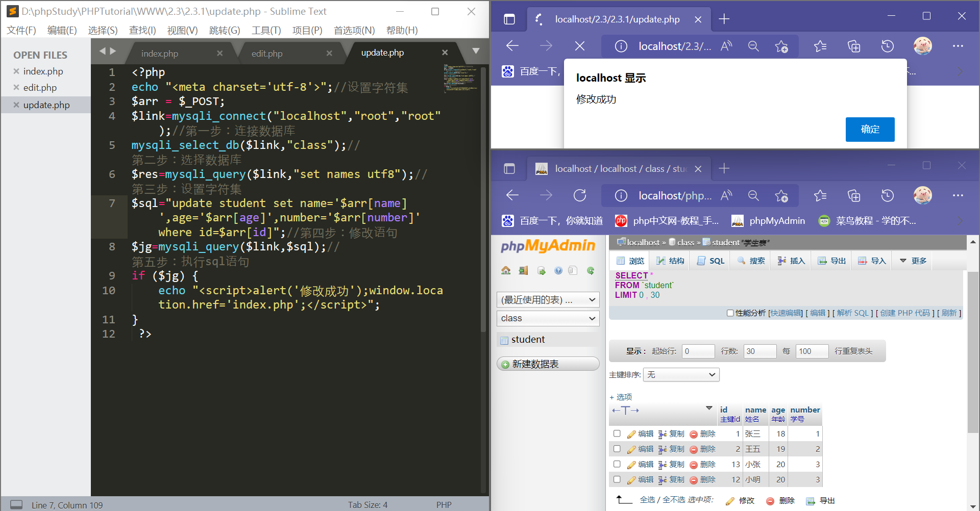The image size is (980, 511).
Task: Open new tab in update.php browser window
Action: (x=724, y=19)
